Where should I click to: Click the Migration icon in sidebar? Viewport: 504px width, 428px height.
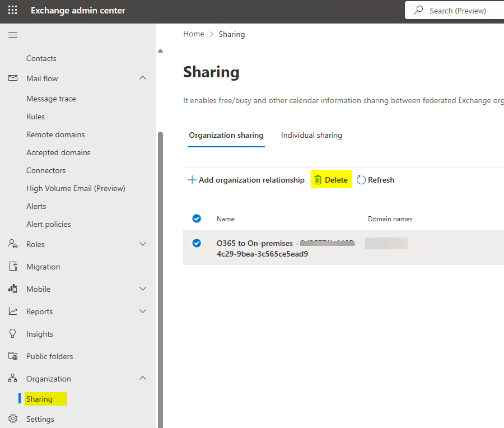(x=13, y=267)
